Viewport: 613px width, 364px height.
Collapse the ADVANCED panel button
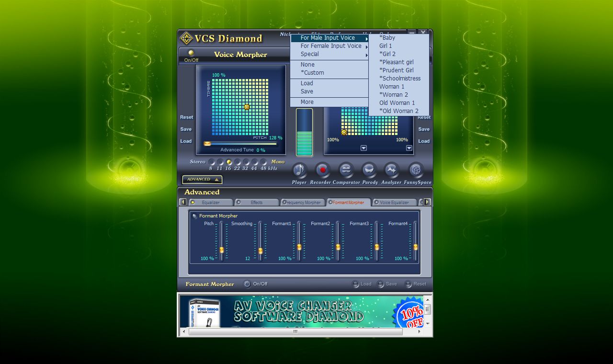point(202,180)
